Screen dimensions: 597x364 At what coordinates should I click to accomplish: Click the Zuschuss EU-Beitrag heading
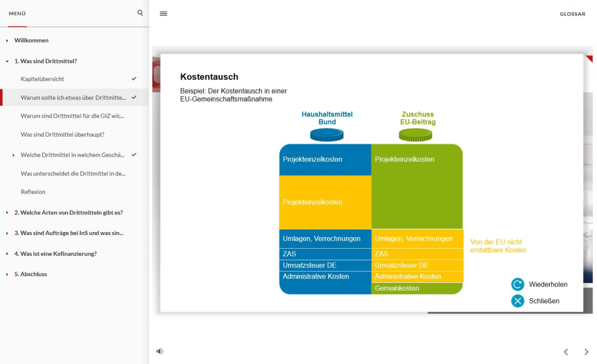[x=418, y=118]
